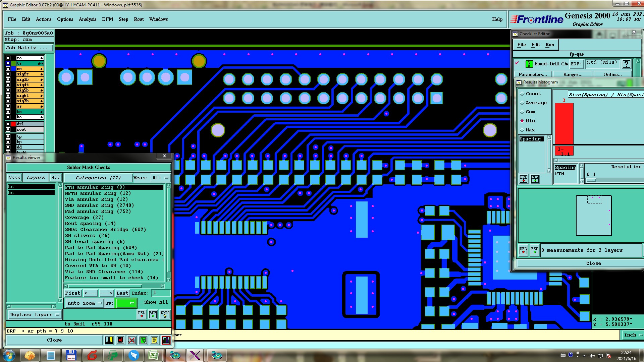644x362 pixels.
Task: Open the Meas All dropdown
Action: (161, 178)
